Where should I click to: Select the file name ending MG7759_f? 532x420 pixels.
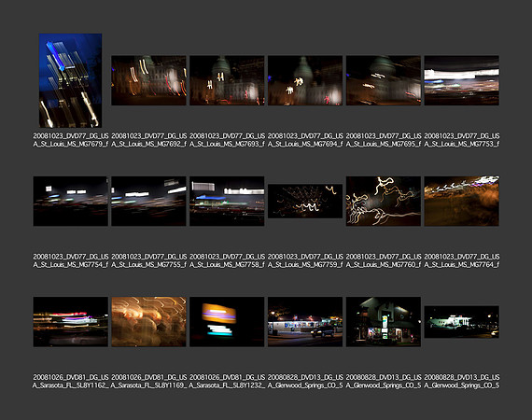305,260
